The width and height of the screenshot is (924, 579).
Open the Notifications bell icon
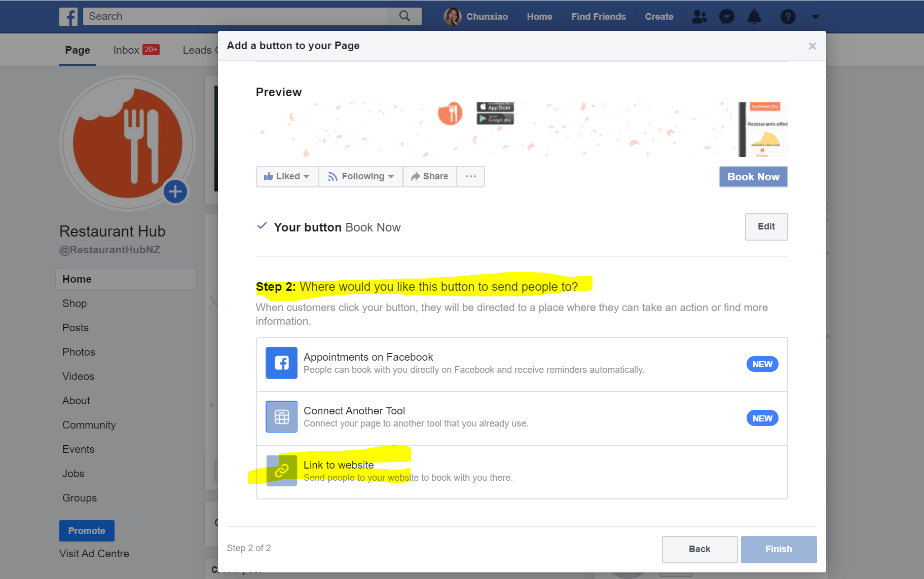pyautogui.click(x=754, y=17)
